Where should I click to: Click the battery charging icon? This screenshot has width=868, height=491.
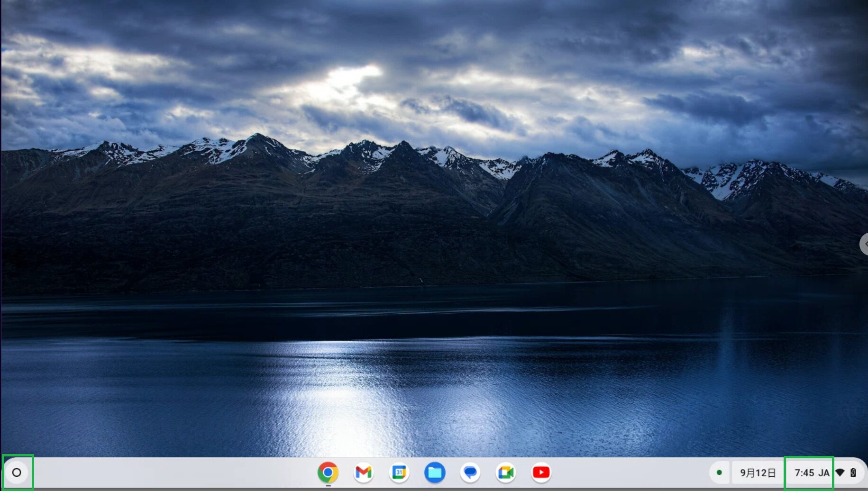click(853, 473)
